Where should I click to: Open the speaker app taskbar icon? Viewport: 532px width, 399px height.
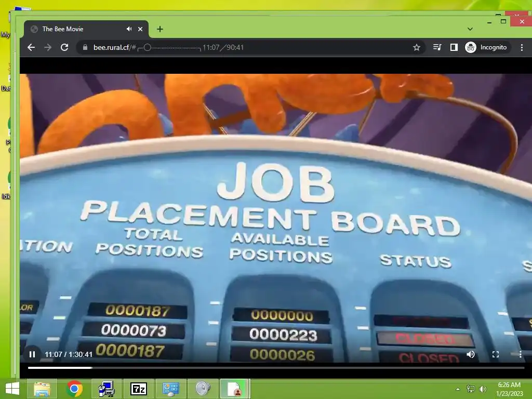(x=203, y=389)
